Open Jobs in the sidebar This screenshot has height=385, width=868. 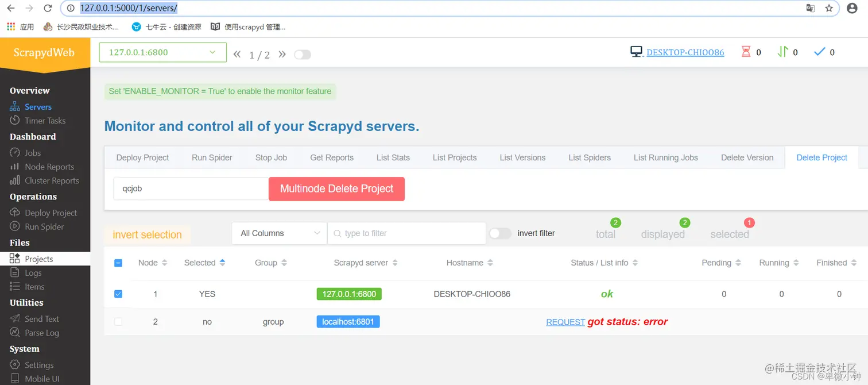[33, 153]
